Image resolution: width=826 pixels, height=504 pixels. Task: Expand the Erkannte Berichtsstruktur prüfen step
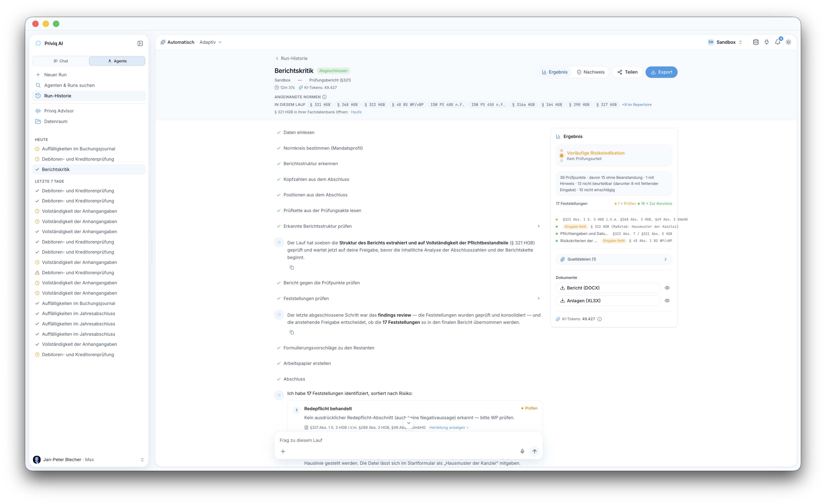539,226
